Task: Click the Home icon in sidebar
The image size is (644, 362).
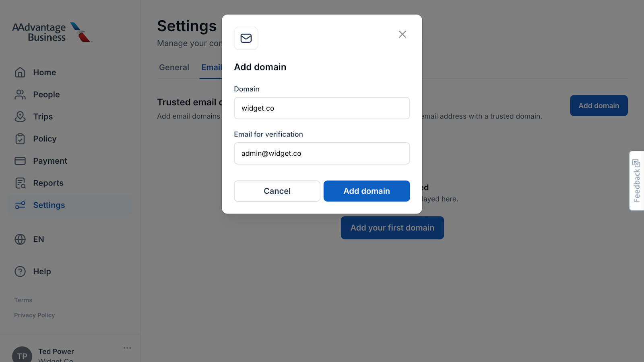Action: point(20,72)
